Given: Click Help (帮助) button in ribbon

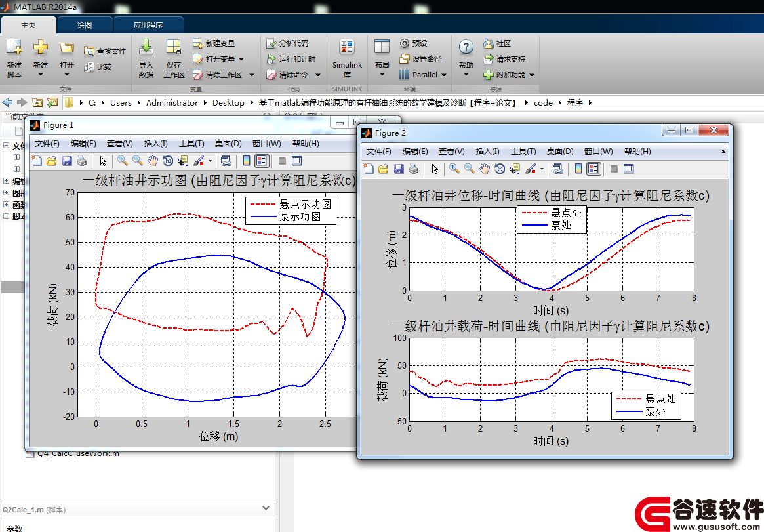Looking at the screenshot, I should (x=466, y=58).
